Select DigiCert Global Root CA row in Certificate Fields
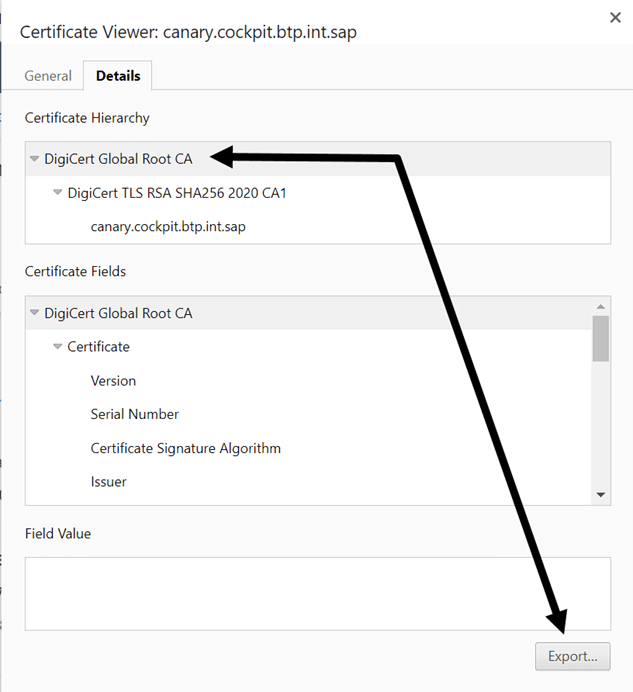 pos(308,313)
